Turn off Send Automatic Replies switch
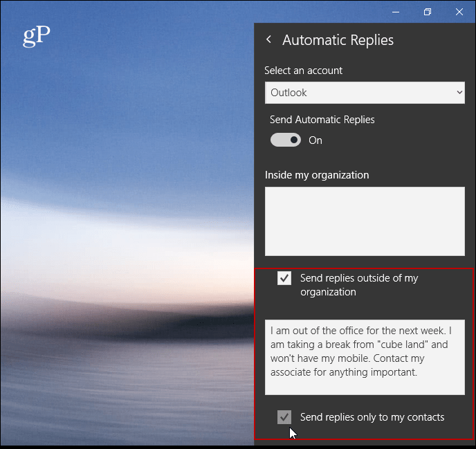The width and height of the screenshot is (476, 449). (286, 140)
